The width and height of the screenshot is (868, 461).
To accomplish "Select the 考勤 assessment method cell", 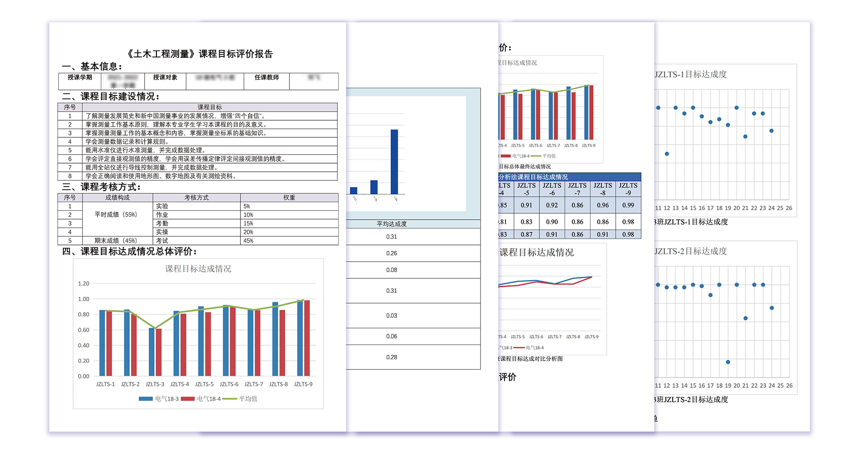I will pyautogui.click(x=197, y=224).
